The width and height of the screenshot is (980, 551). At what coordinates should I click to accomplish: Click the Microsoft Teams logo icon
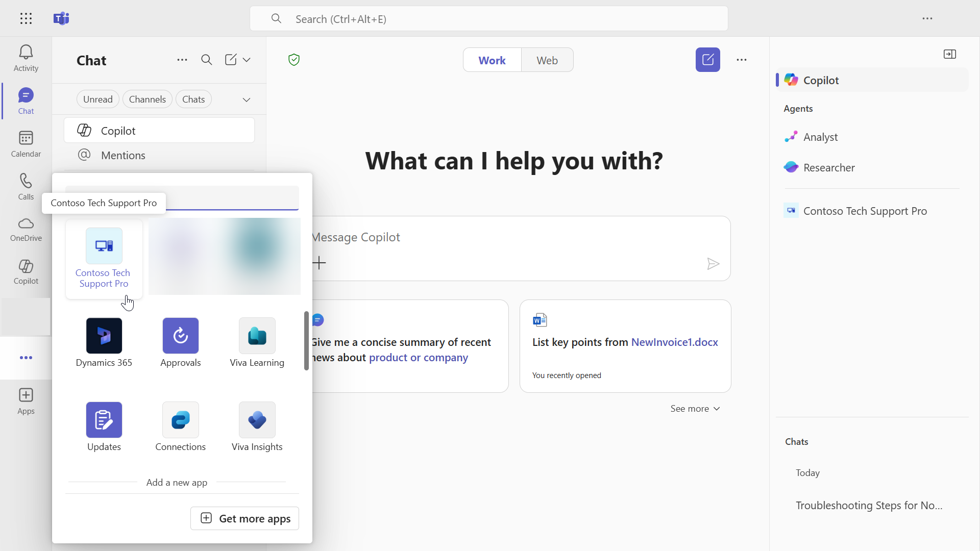click(x=61, y=19)
